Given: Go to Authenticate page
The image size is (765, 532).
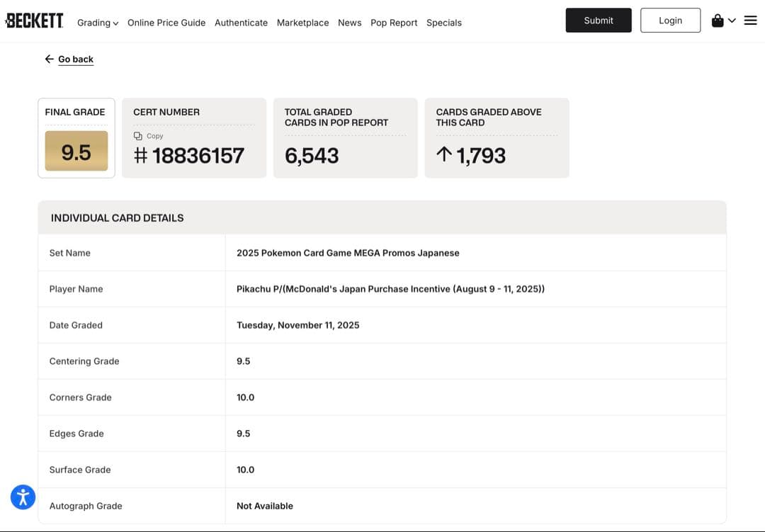Looking at the screenshot, I should pyautogui.click(x=241, y=23).
